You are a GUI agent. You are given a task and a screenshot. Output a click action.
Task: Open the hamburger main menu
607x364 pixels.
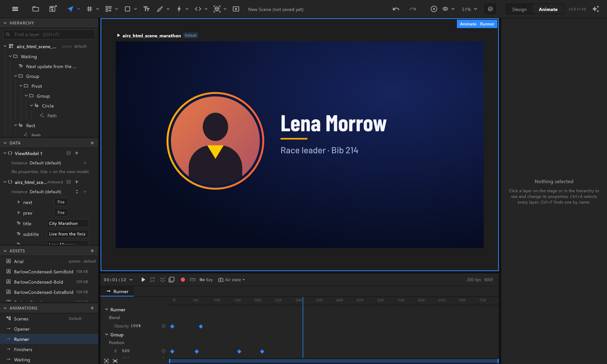pos(15,9)
